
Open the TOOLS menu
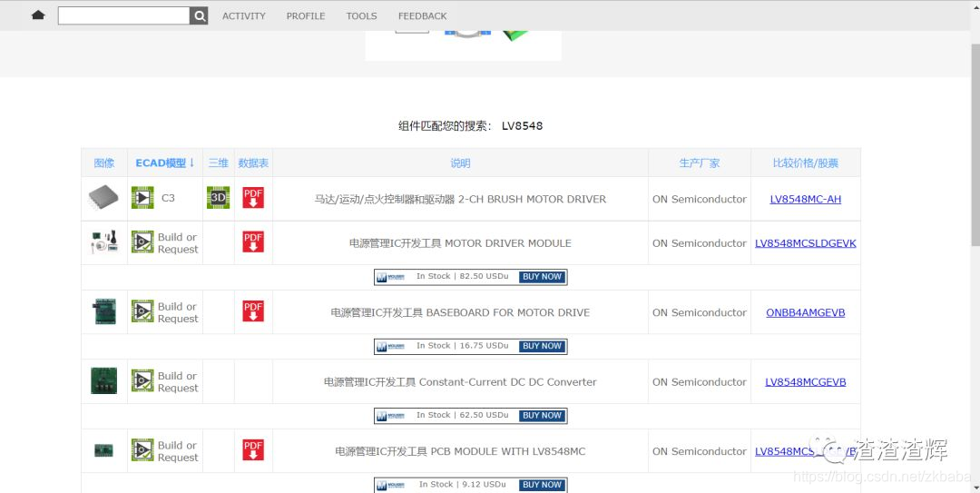click(x=361, y=15)
